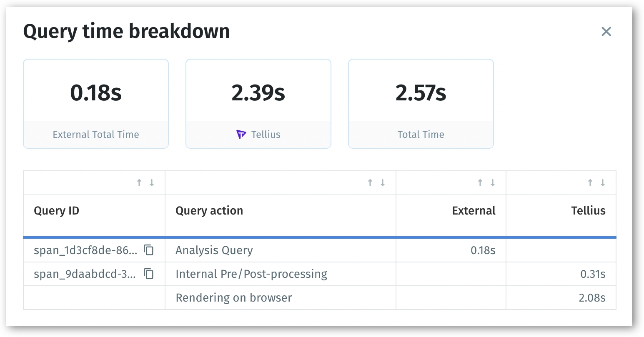
Task: Click the Analysis Query row
Action: (214, 250)
